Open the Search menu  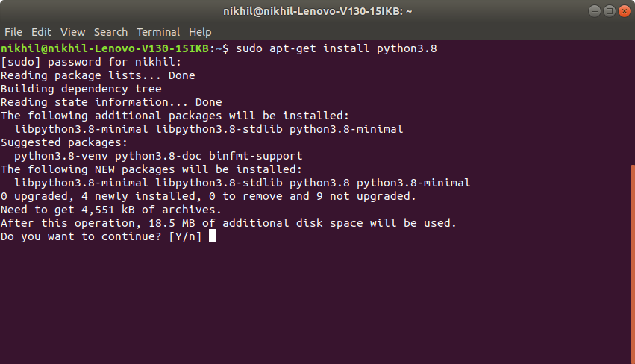coord(110,32)
